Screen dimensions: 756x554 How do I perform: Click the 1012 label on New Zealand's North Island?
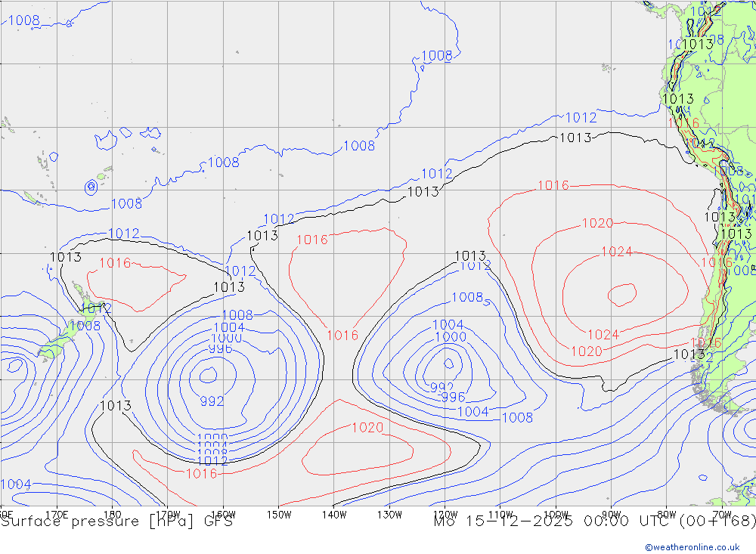96,308
